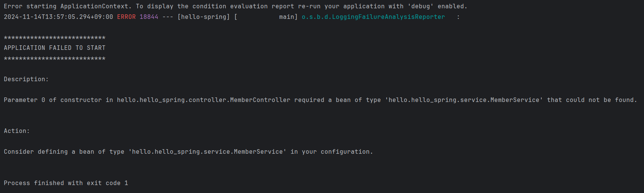Click the process ID 18844
This screenshot has width=644, height=193.
tap(149, 17)
